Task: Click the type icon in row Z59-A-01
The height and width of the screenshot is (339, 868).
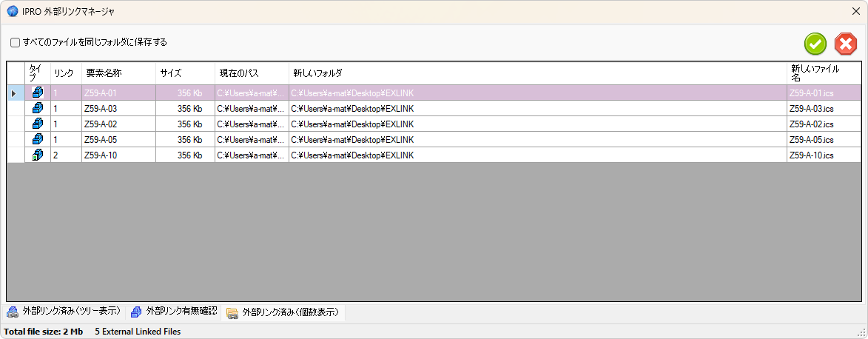Action: (x=38, y=93)
